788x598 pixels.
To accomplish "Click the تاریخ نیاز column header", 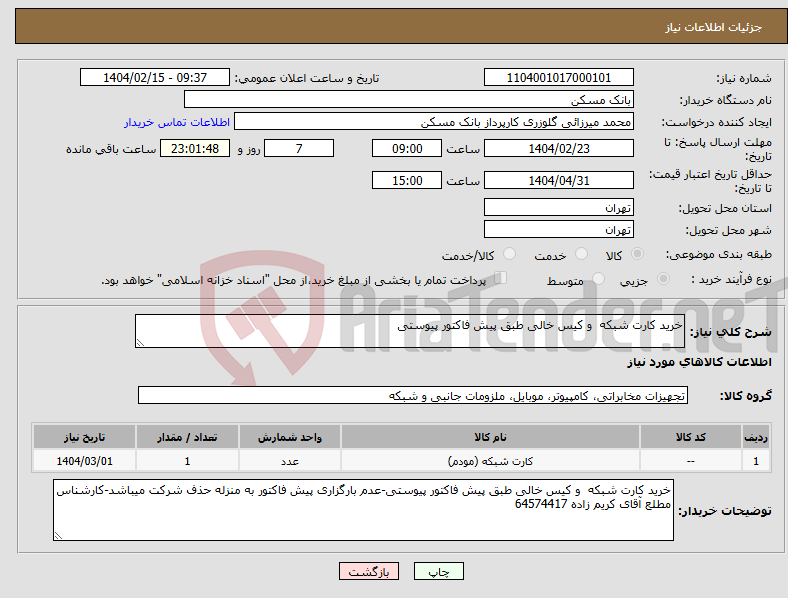I will [84, 437].
